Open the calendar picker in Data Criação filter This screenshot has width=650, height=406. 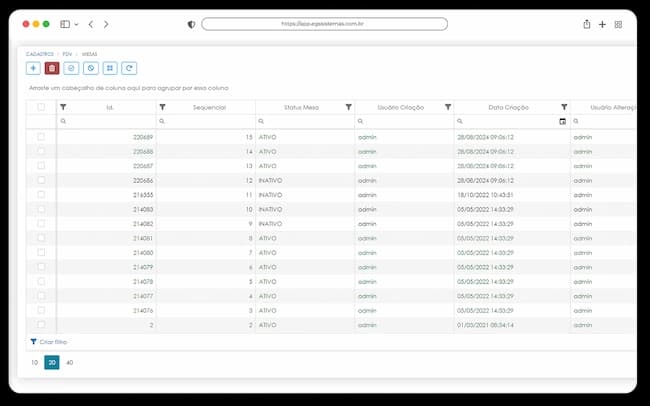coord(563,121)
